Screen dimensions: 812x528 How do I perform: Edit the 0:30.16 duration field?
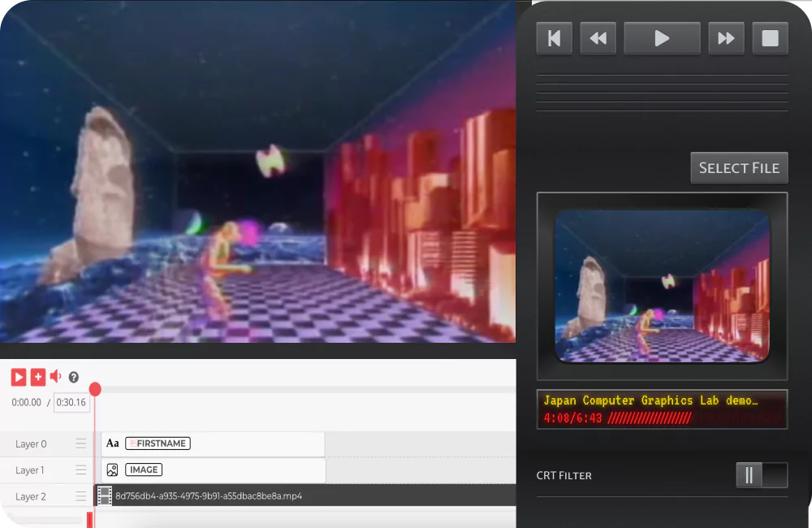tap(71, 402)
